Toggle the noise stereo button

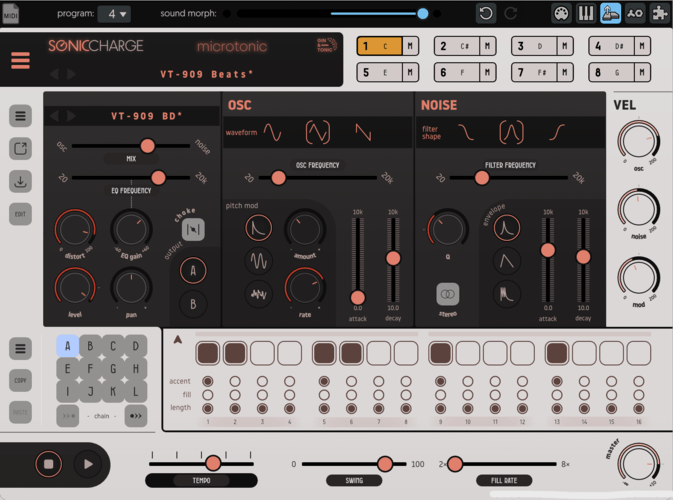click(448, 294)
